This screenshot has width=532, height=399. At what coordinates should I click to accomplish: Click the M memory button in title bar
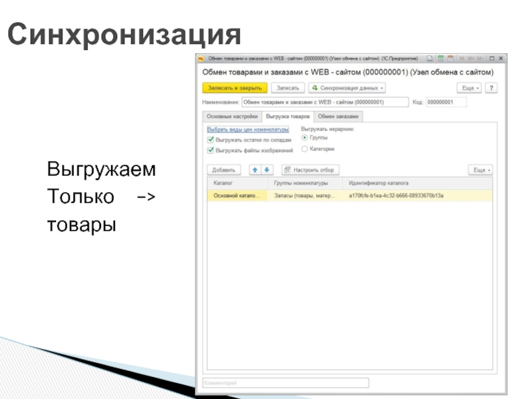462,59
